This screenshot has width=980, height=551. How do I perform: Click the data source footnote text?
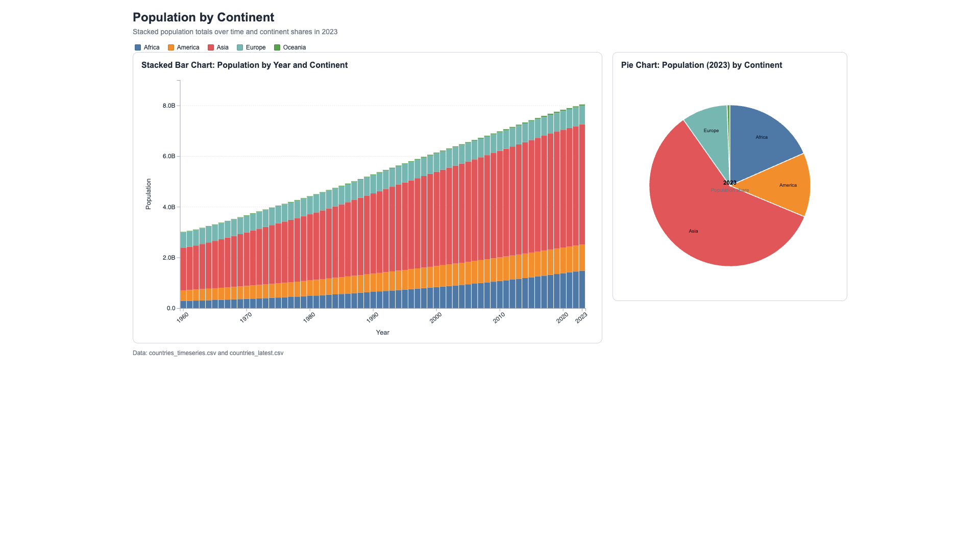pos(208,353)
